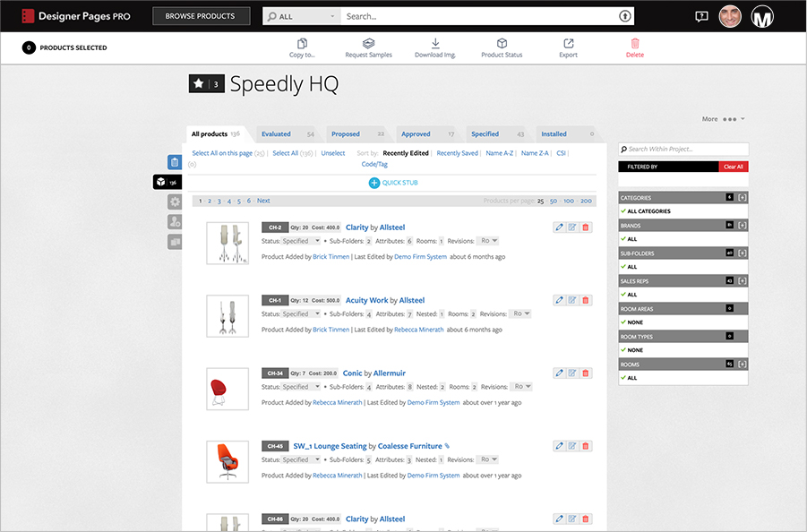Image resolution: width=807 pixels, height=532 pixels.
Task: Click the red Delete trash toolbar icon
Action: click(635, 44)
